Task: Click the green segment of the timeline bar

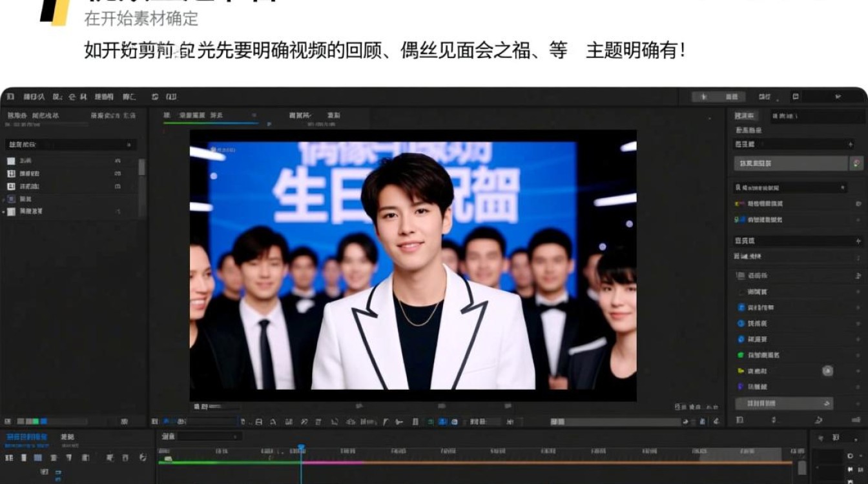Action: [x=229, y=462]
